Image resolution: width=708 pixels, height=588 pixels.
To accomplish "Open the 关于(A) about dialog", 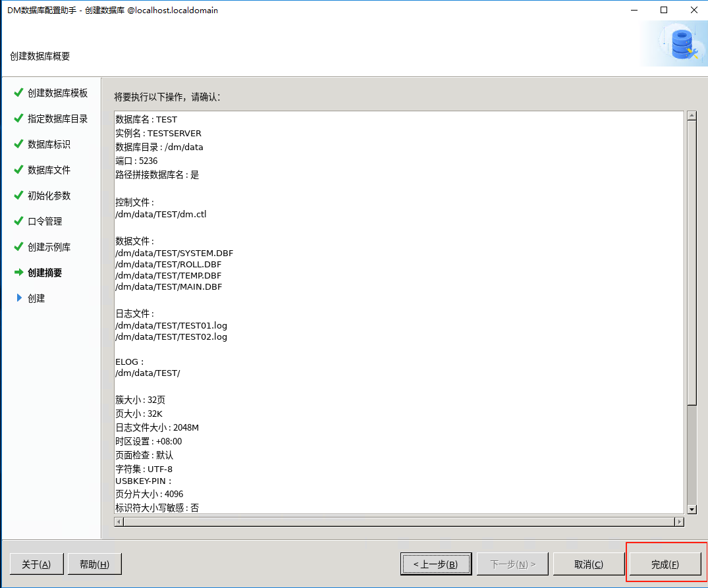I will [x=36, y=564].
